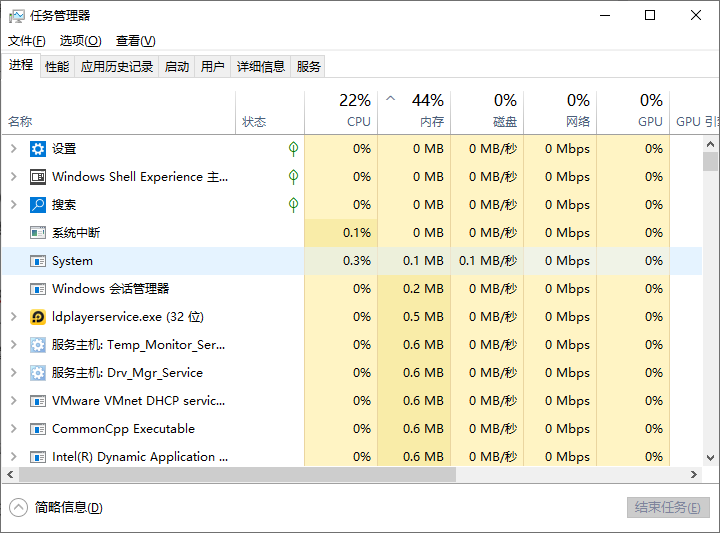Click the horizontal scrollbar right arrow
The height and width of the screenshot is (533, 720).
coord(694,475)
